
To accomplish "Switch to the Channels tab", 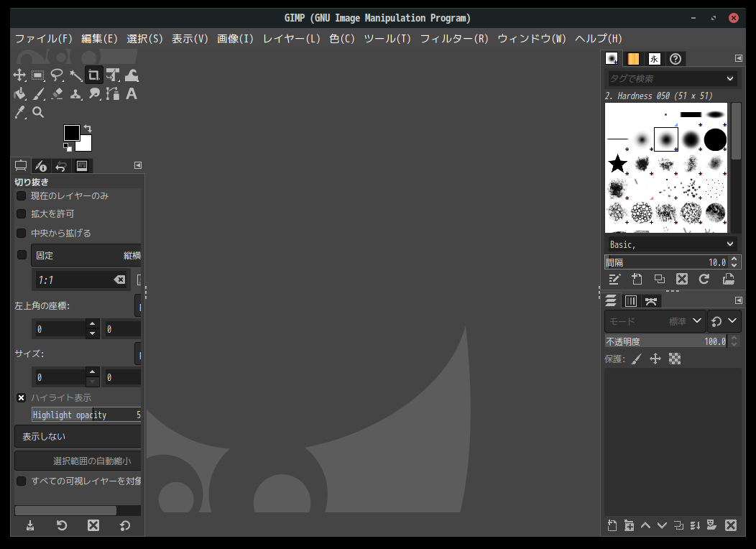I will pyautogui.click(x=631, y=301).
